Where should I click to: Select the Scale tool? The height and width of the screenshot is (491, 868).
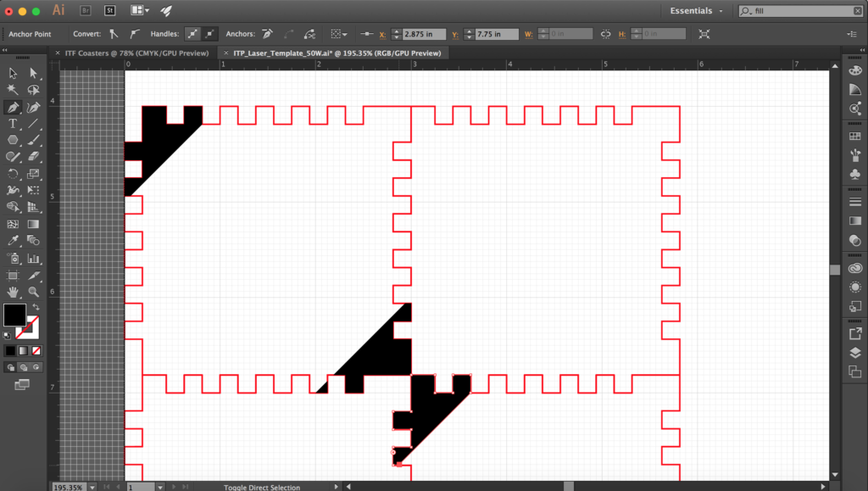[x=33, y=174]
